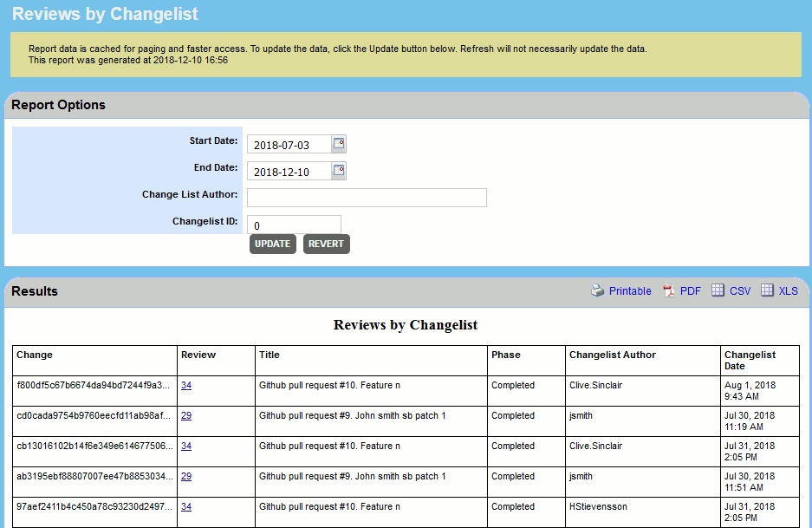
Task: Open review 29 for jsmith's changelist
Action: (x=185, y=414)
